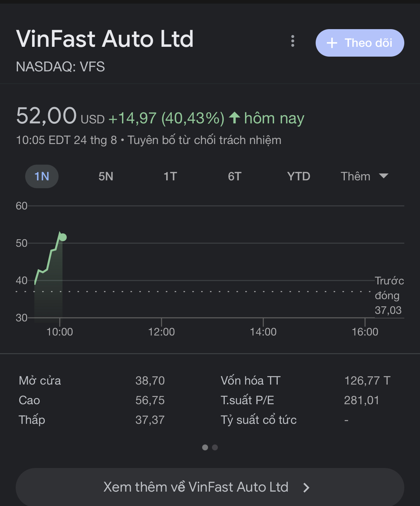Follow the stock with Theo dõi button
The image size is (420, 506).
pos(360,43)
